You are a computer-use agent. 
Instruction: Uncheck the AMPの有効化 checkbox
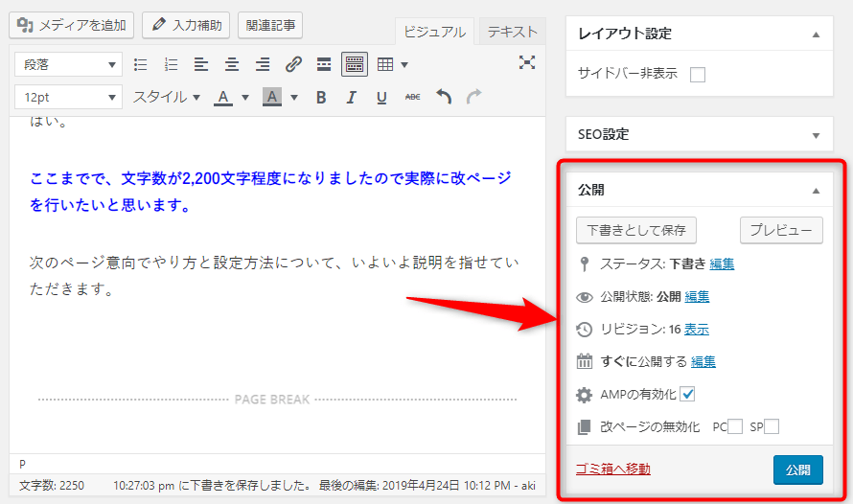pyautogui.click(x=687, y=395)
